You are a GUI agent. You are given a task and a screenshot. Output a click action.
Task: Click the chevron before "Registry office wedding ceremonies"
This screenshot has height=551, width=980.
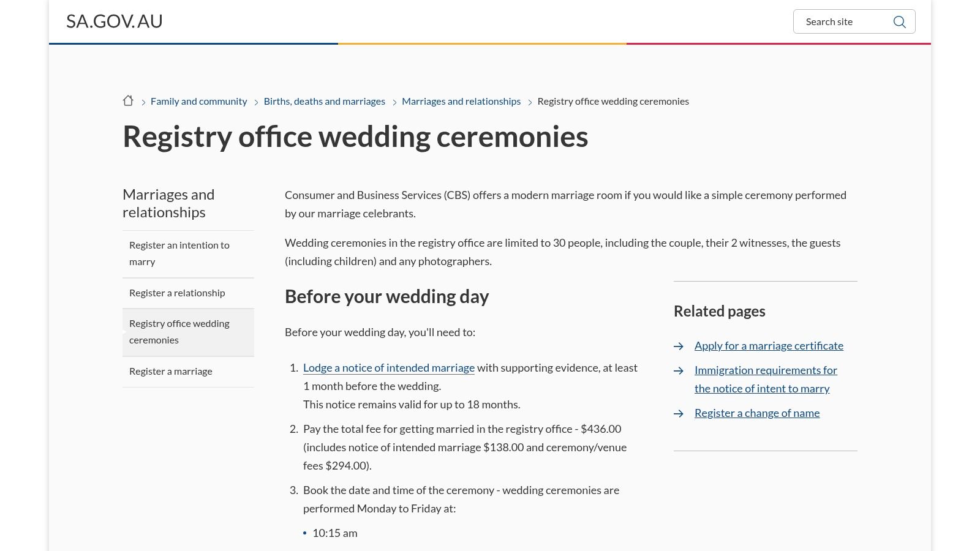tap(530, 102)
